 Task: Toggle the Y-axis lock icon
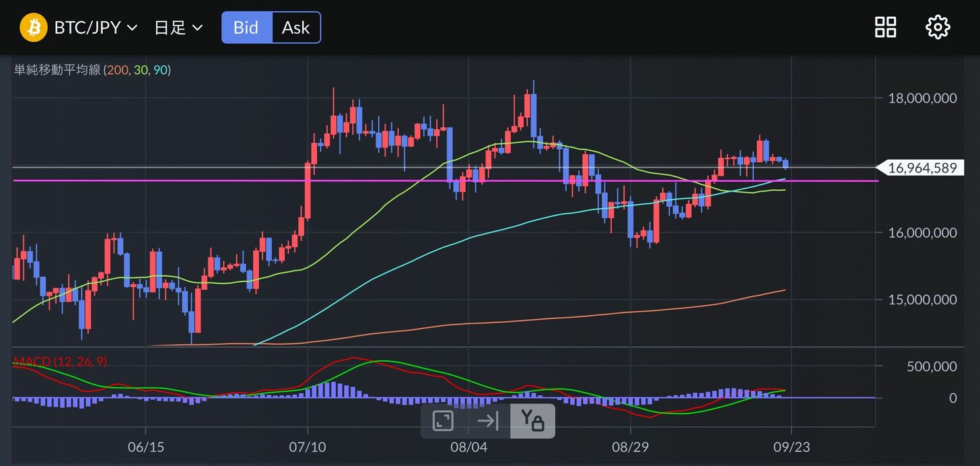click(x=532, y=422)
